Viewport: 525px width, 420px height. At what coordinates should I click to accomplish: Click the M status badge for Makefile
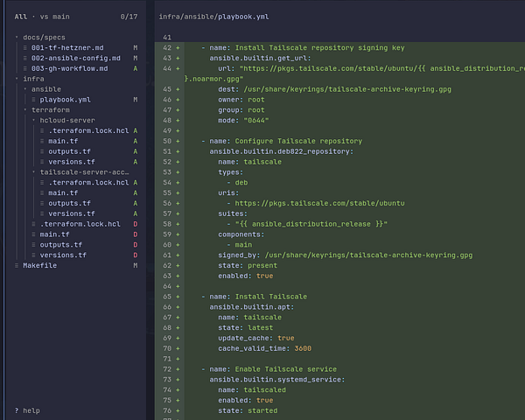pos(136,266)
